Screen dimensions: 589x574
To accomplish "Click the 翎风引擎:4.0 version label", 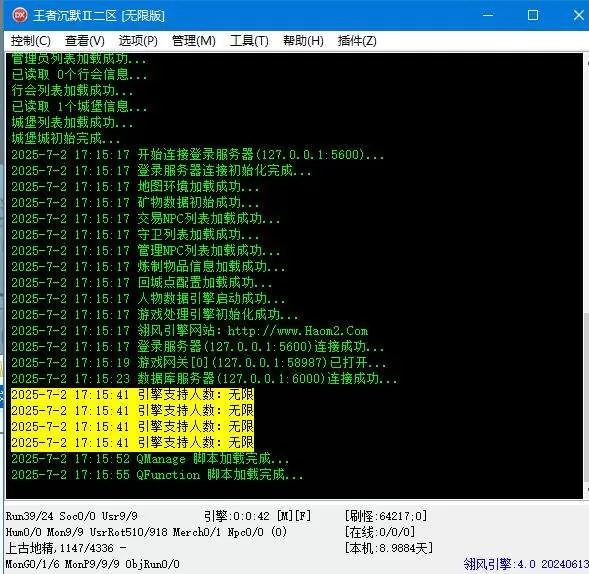I will [526, 564].
